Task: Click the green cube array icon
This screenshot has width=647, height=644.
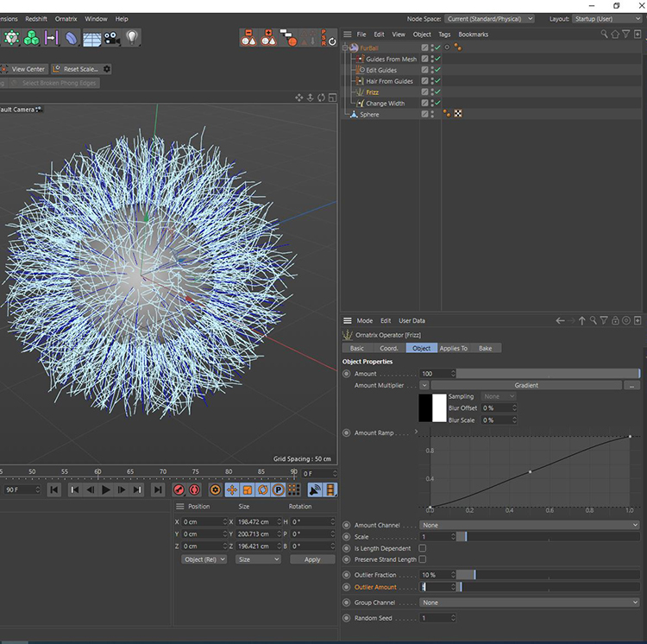Action: (x=32, y=38)
